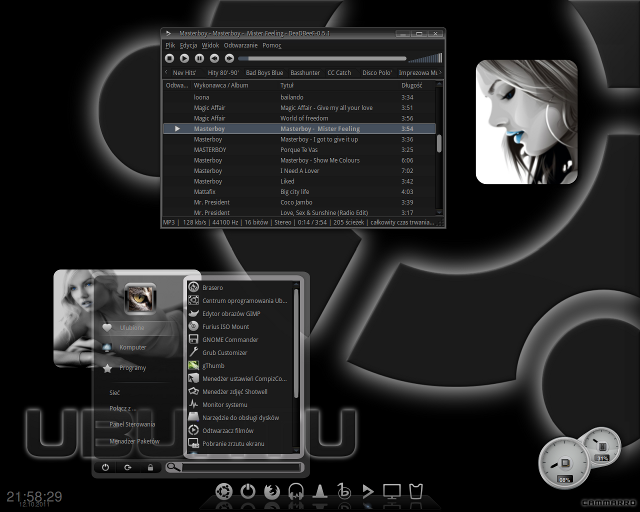Click the Play button in DeaDBeeF
This screenshot has width=640, height=512.
(184, 58)
